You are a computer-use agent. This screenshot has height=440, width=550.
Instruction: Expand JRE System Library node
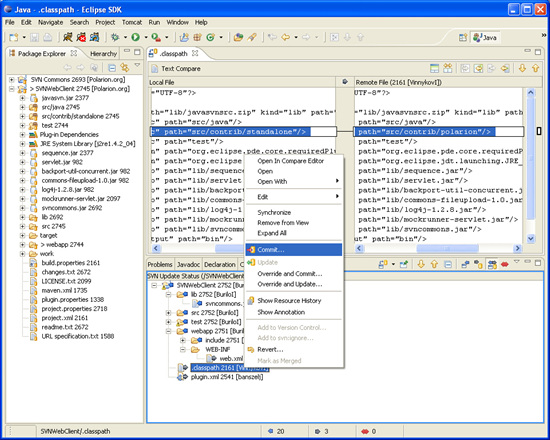tap(22, 144)
